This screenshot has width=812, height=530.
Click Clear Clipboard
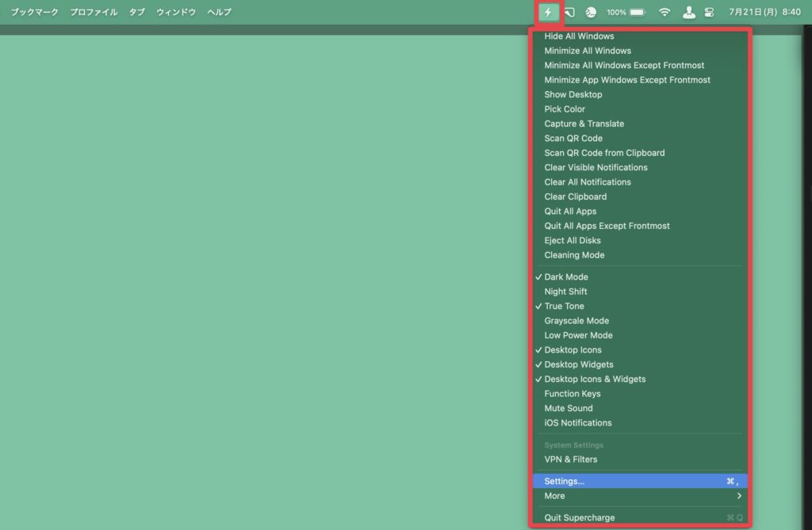coord(640,196)
